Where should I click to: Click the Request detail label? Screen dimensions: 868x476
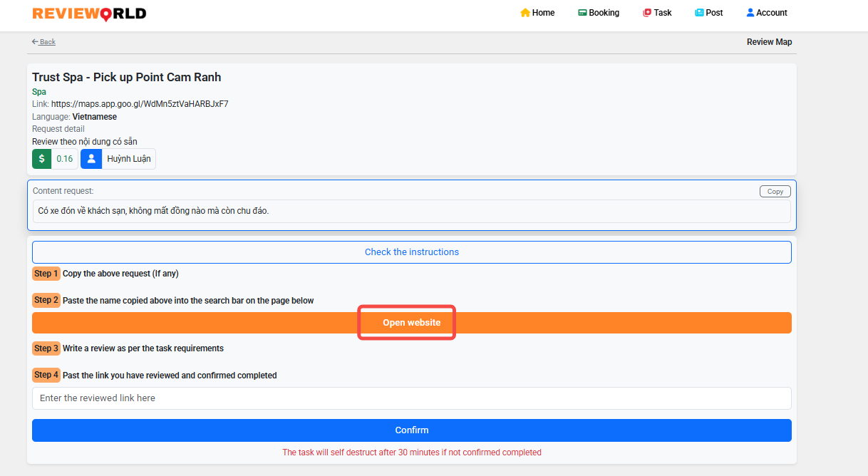point(58,129)
